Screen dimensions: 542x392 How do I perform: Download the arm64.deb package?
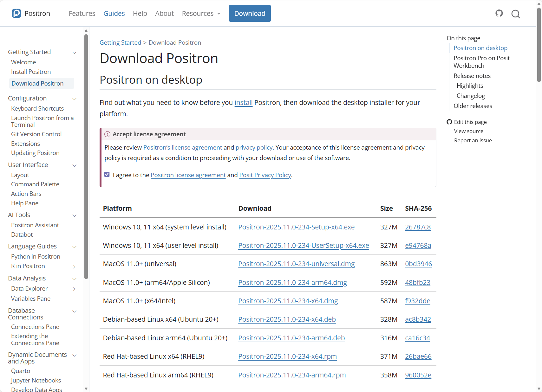[x=291, y=338]
